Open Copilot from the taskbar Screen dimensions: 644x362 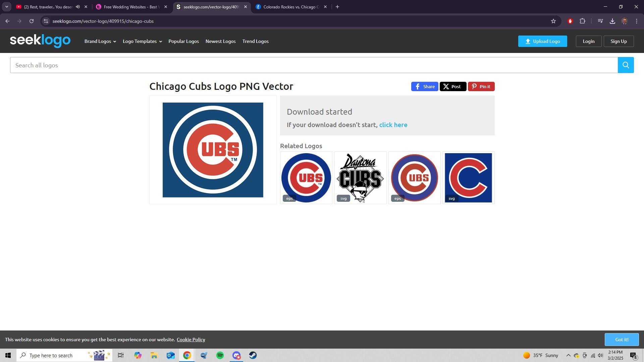tap(138, 355)
